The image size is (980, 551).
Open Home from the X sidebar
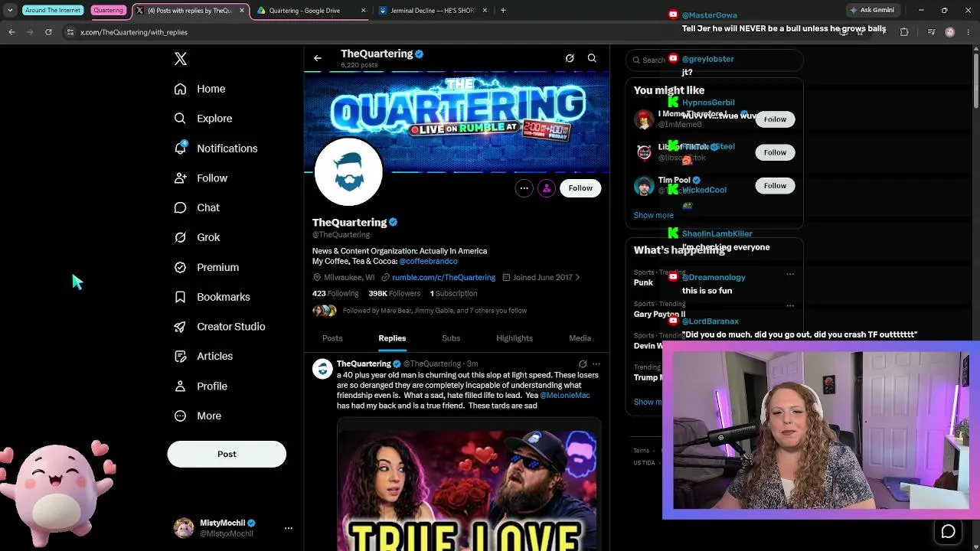(x=200, y=89)
